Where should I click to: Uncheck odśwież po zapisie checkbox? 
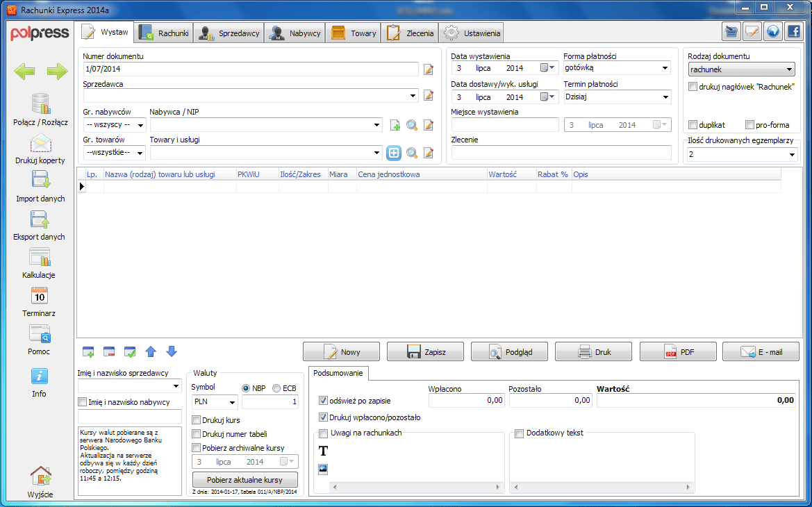click(323, 400)
